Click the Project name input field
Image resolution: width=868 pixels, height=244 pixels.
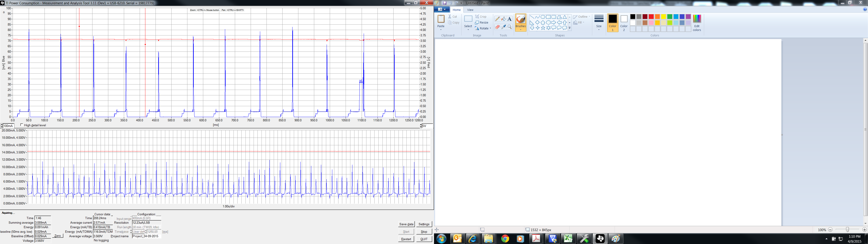[x=146, y=236]
